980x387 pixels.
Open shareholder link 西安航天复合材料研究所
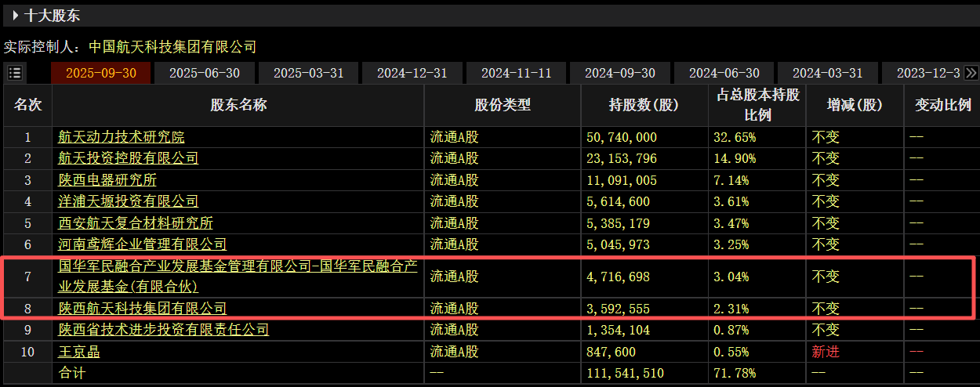pyautogui.click(x=136, y=223)
